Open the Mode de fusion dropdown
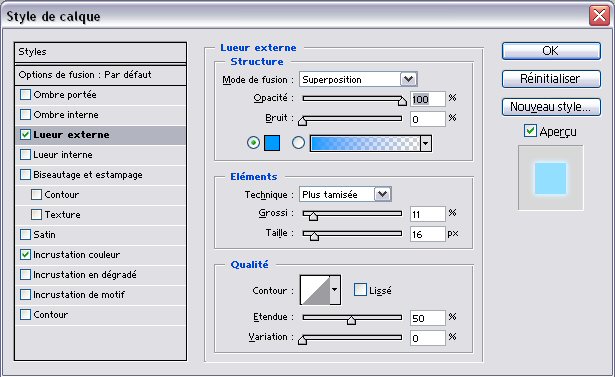 [x=358, y=79]
